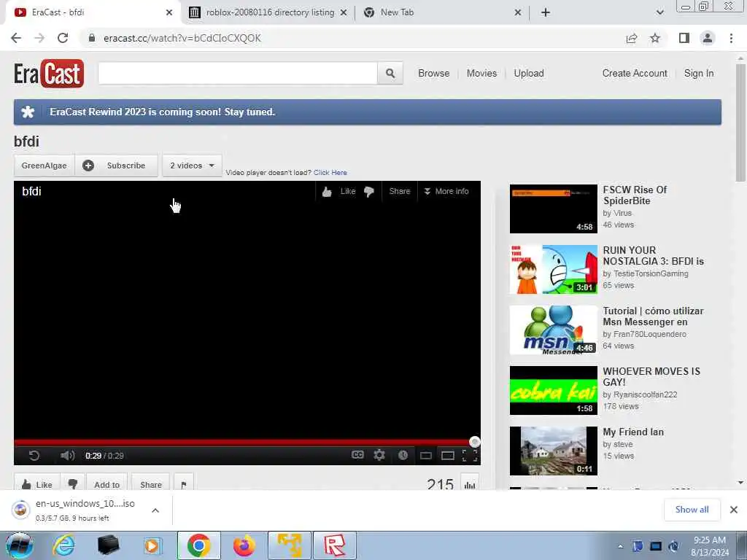Toggle closed captions CC button
The image size is (747, 560).
coord(357,455)
